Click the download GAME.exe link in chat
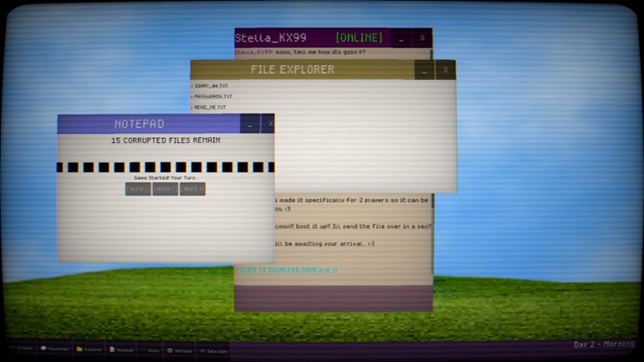 pyautogui.click(x=287, y=269)
